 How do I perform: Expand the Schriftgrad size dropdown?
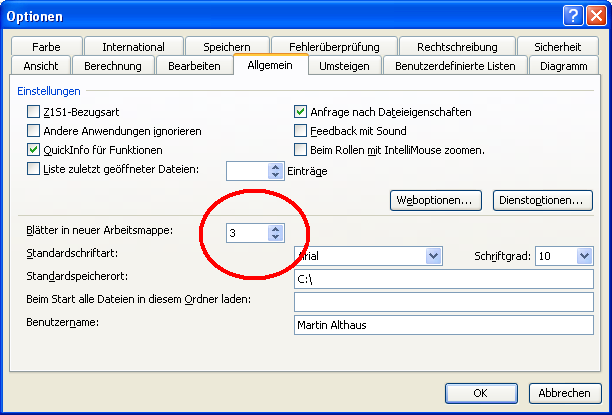click(585, 256)
